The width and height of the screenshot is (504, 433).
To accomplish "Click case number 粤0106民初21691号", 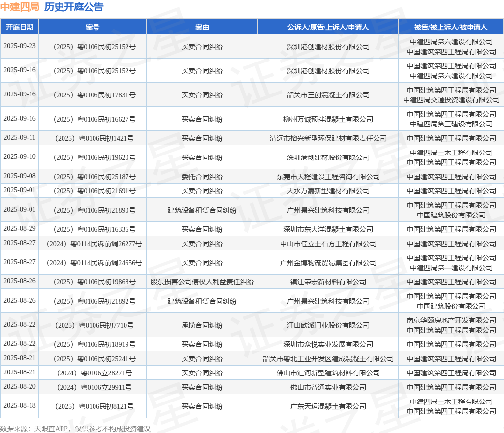I will tap(107, 191).
